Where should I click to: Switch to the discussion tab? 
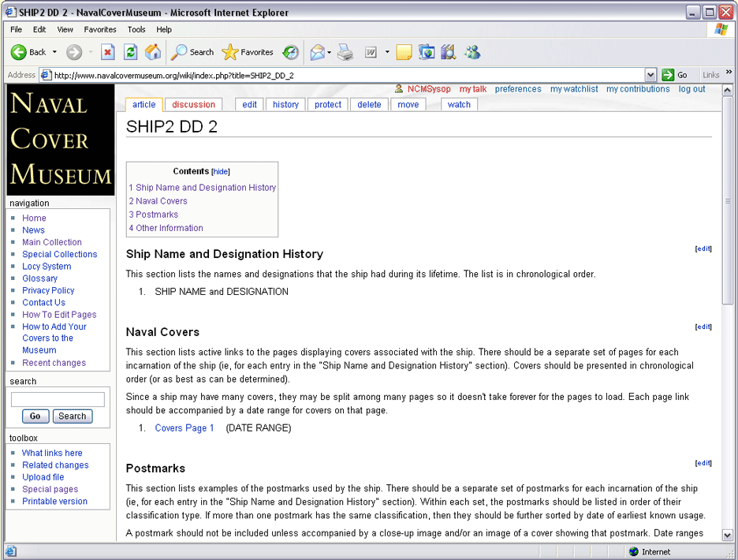pos(193,104)
